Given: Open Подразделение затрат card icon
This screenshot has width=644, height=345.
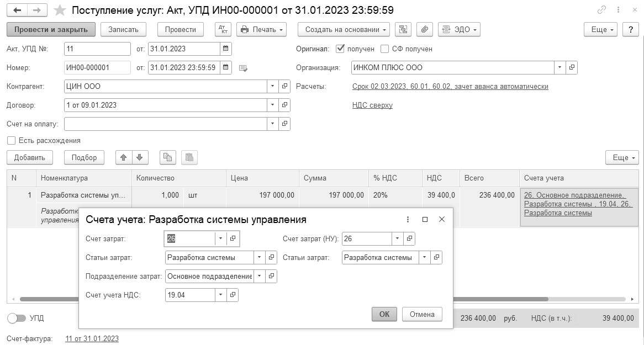Looking at the screenshot, I should tap(271, 276).
